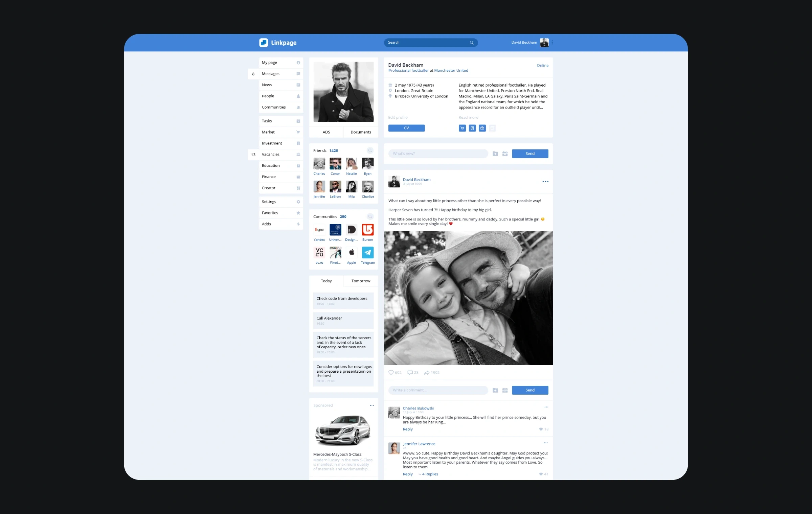Open Charles friend thumbnail
Viewport: 812px width, 514px height.
point(319,164)
